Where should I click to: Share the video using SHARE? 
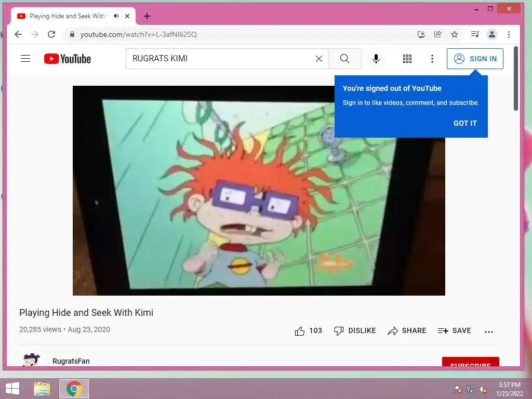tap(407, 331)
